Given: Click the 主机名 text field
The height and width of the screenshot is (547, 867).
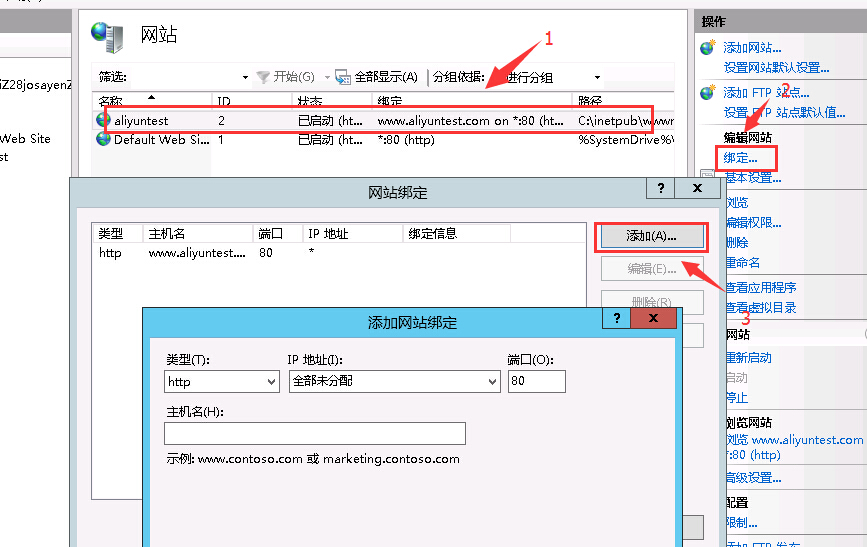Looking at the screenshot, I should [x=315, y=433].
